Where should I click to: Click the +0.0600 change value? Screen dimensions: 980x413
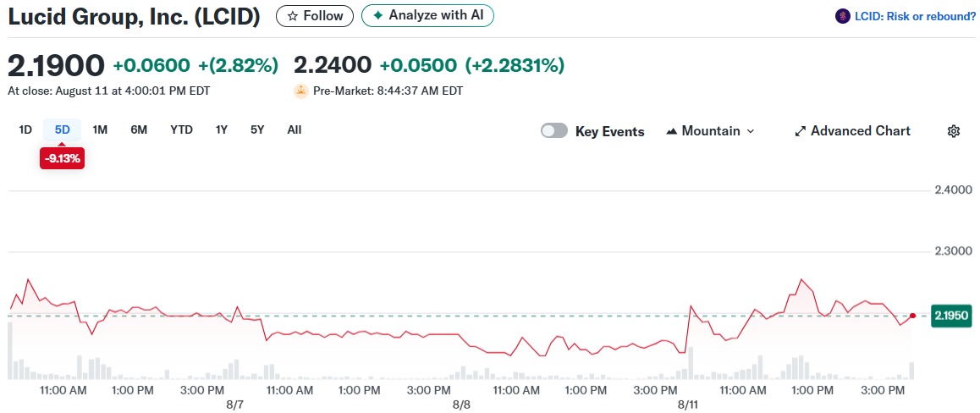coord(151,65)
